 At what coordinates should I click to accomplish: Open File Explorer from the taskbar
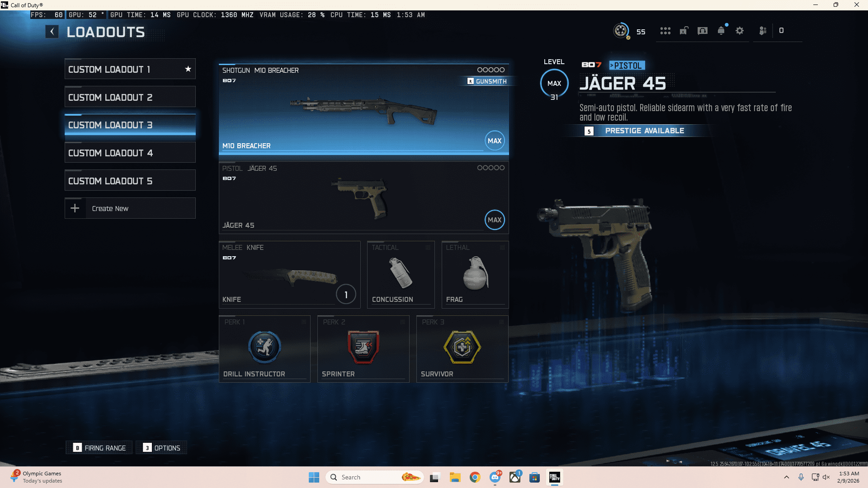(455, 477)
